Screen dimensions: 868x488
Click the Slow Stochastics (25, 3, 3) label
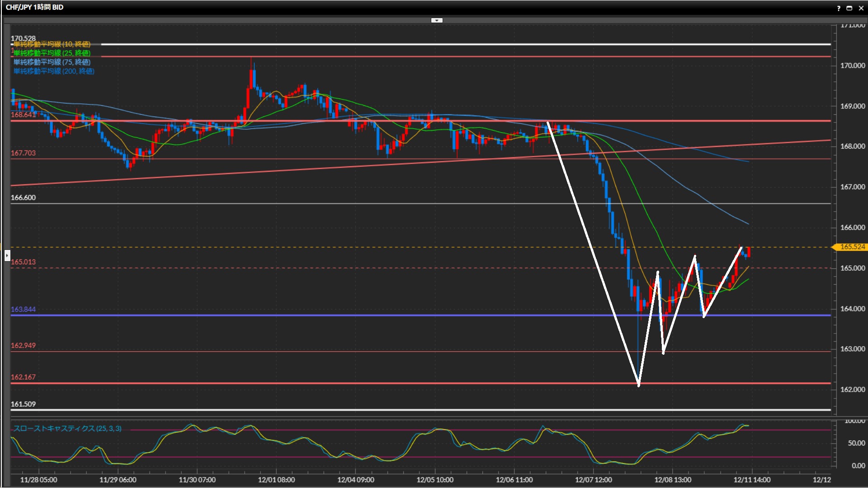[67, 428]
